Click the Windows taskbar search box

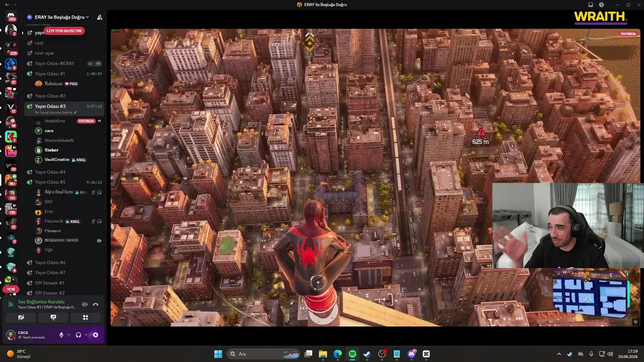click(x=264, y=354)
